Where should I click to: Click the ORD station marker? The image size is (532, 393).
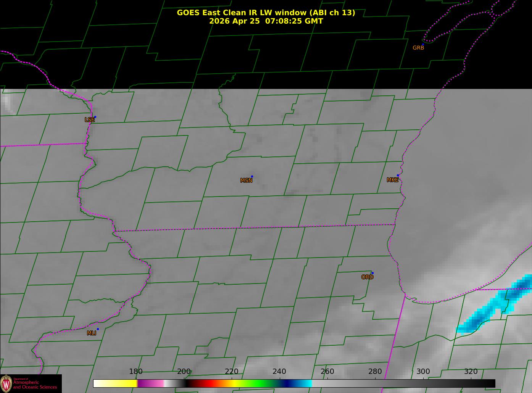[x=372, y=273]
